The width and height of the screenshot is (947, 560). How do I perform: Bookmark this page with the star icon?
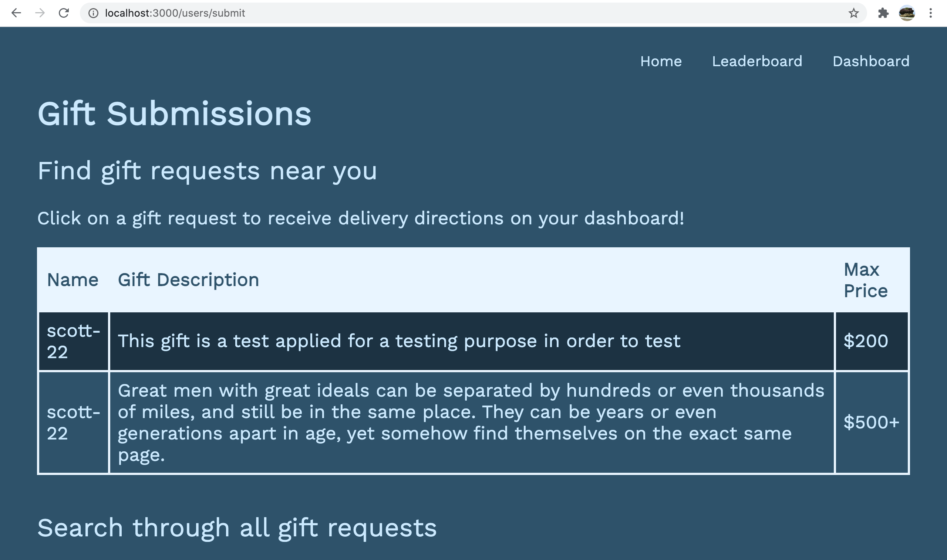(853, 13)
